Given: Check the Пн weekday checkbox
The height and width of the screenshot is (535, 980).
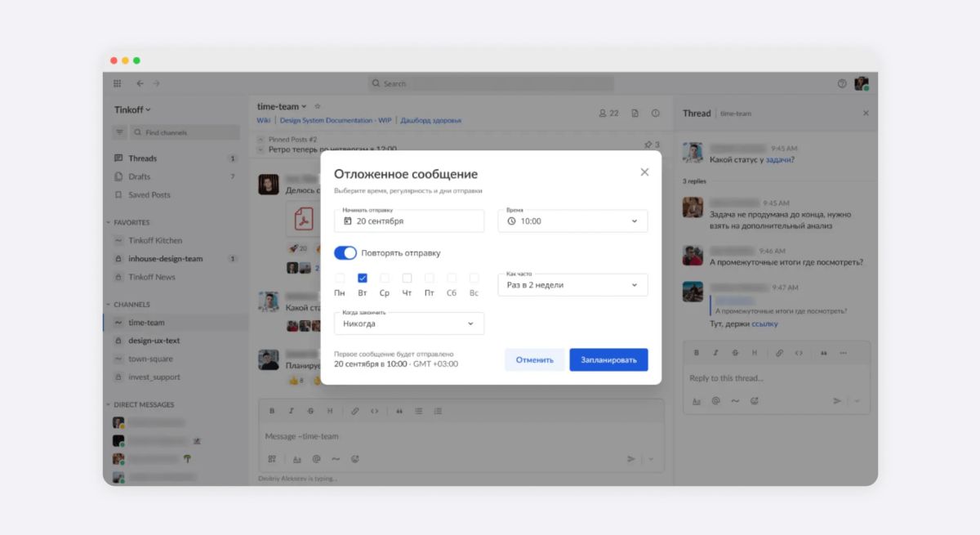Looking at the screenshot, I should point(340,278).
